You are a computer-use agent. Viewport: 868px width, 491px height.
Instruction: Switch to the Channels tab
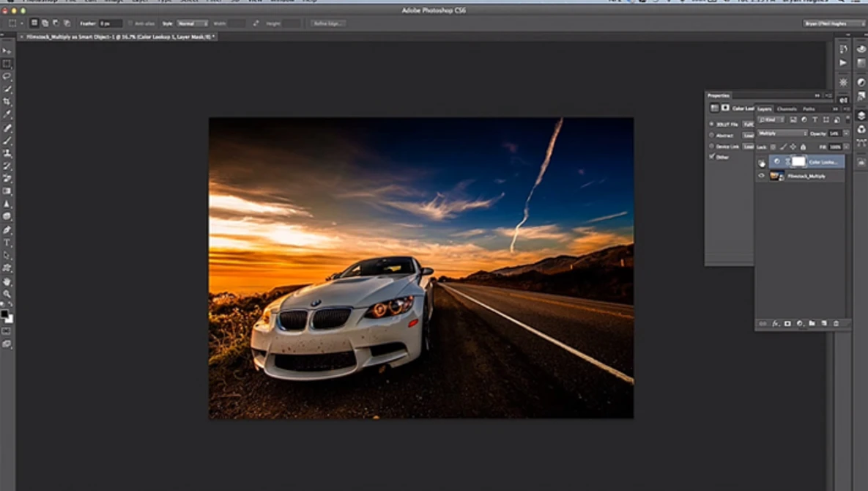pos(787,109)
